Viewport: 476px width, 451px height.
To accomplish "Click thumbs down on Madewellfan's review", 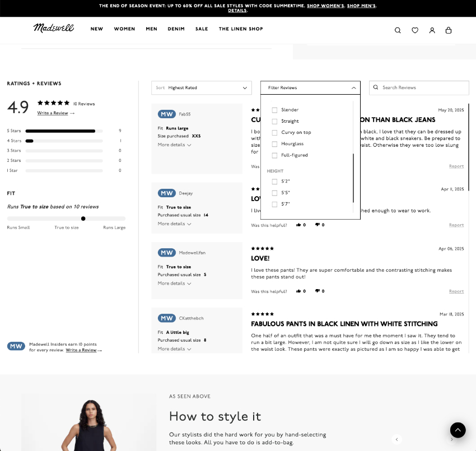I will click(x=318, y=291).
